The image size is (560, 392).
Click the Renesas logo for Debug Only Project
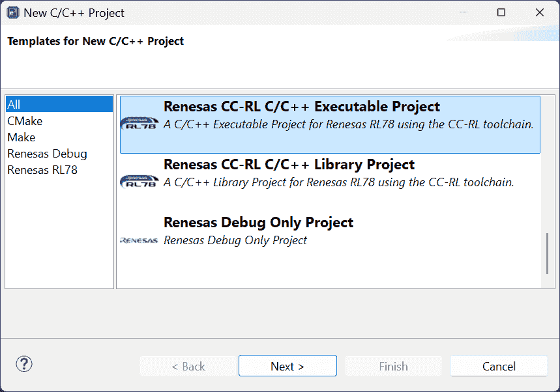140,240
